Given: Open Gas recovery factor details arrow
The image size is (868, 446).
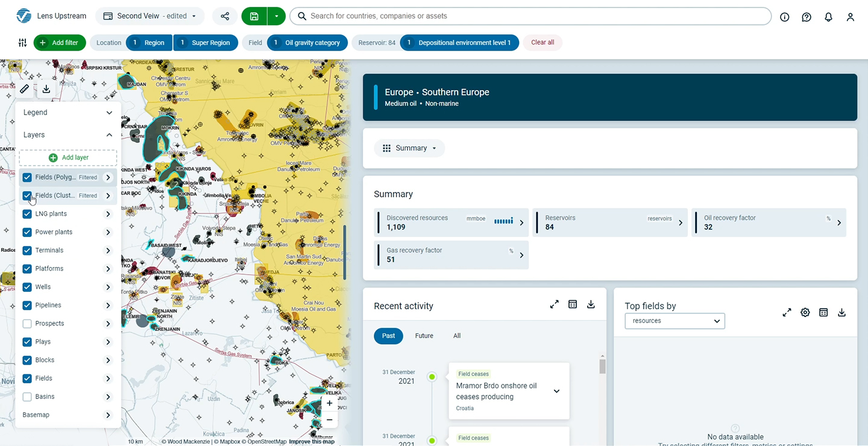Looking at the screenshot, I should point(521,255).
